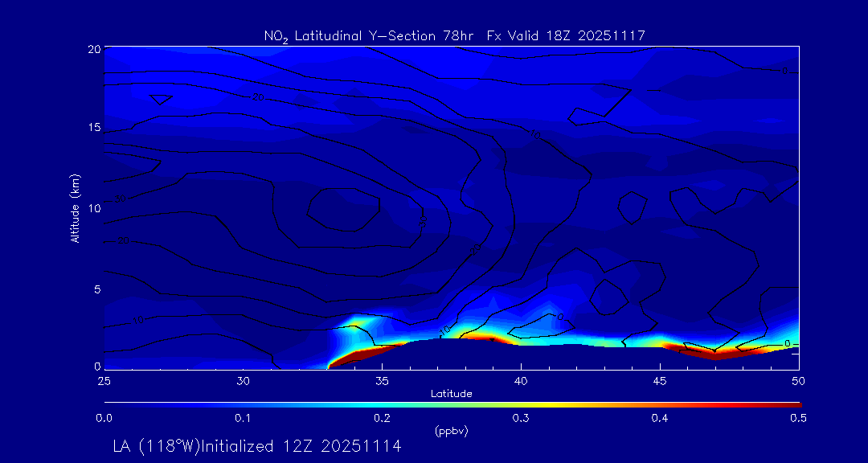Screen dimensions: 868x463
Task: Click color scale value "0.1"
Action: (243, 419)
